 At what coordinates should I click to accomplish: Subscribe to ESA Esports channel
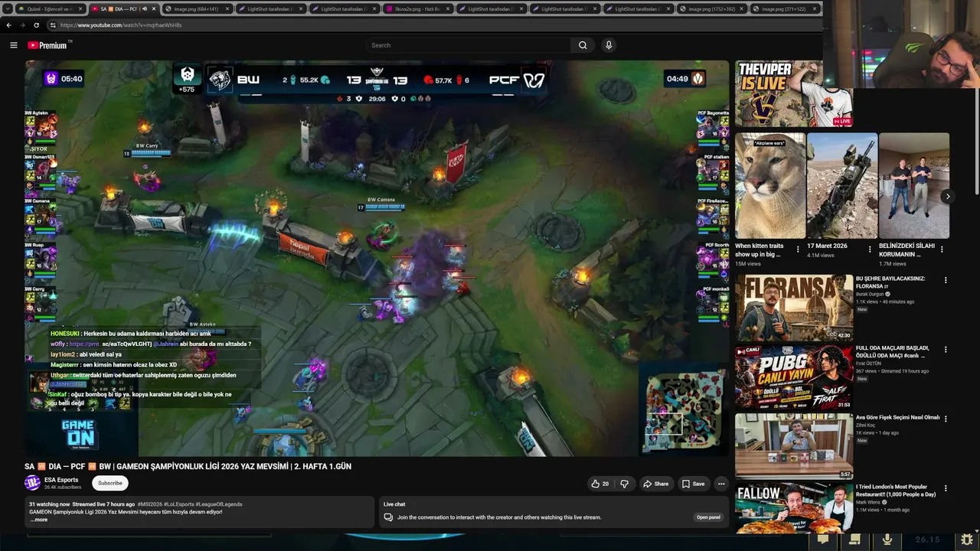click(x=109, y=483)
